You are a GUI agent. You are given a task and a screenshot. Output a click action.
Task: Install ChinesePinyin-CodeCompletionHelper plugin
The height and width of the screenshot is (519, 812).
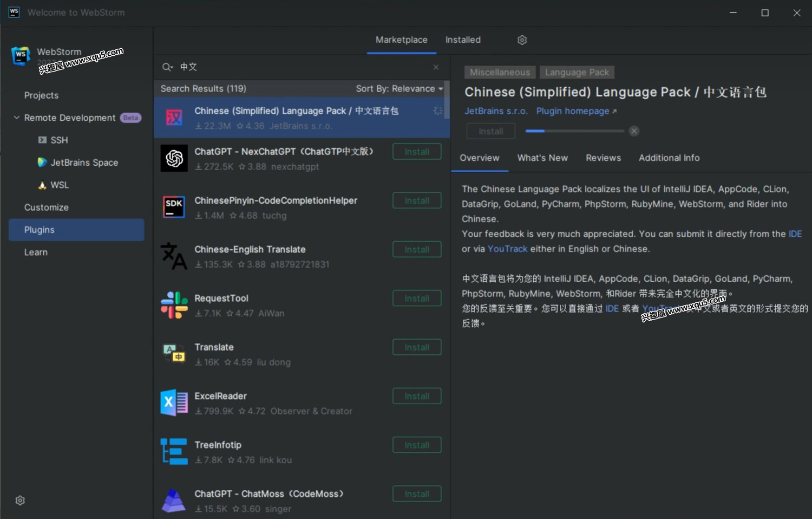417,200
